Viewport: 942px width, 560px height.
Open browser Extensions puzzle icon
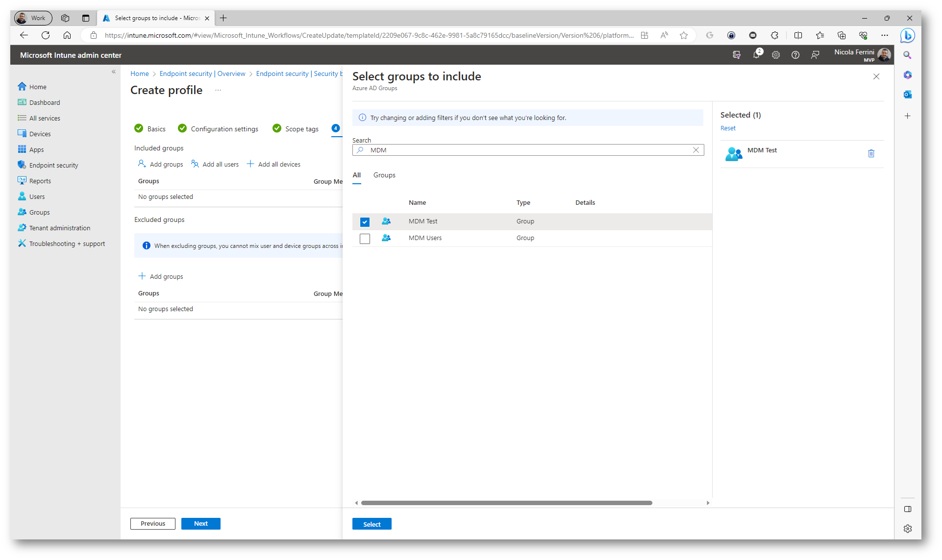[x=774, y=35]
